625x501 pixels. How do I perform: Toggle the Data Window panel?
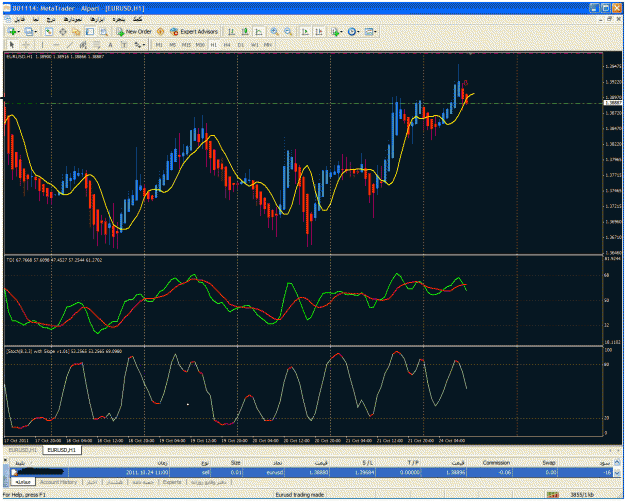click(63, 31)
